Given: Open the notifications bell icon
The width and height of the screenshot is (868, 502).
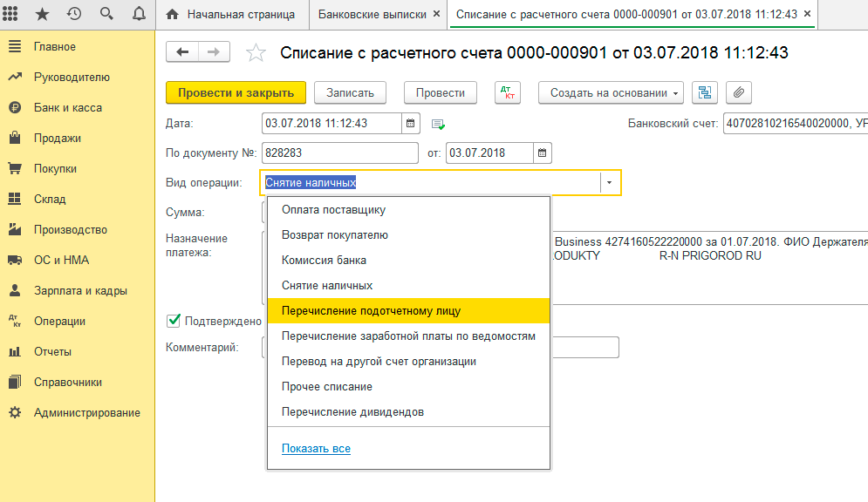Looking at the screenshot, I should pyautogui.click(x=138, y=14).
